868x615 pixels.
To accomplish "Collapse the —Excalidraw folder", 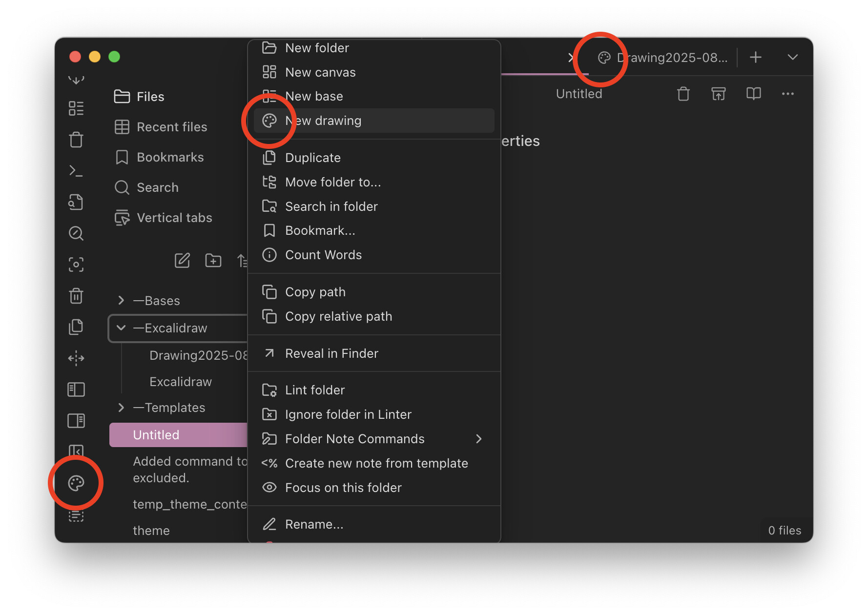I will [121, 328].
